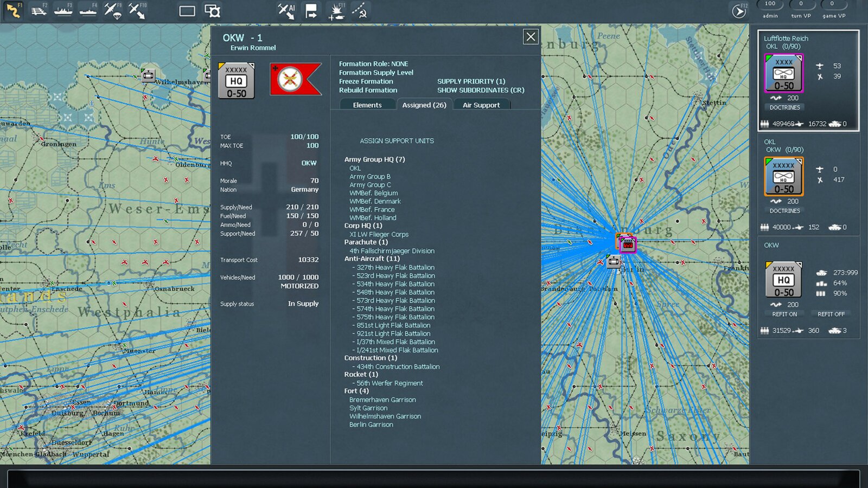Choose the F9 air paratroop drop icon
Image resolution: width=868 pixels, height=488 pixels.
tap(113, 11)
